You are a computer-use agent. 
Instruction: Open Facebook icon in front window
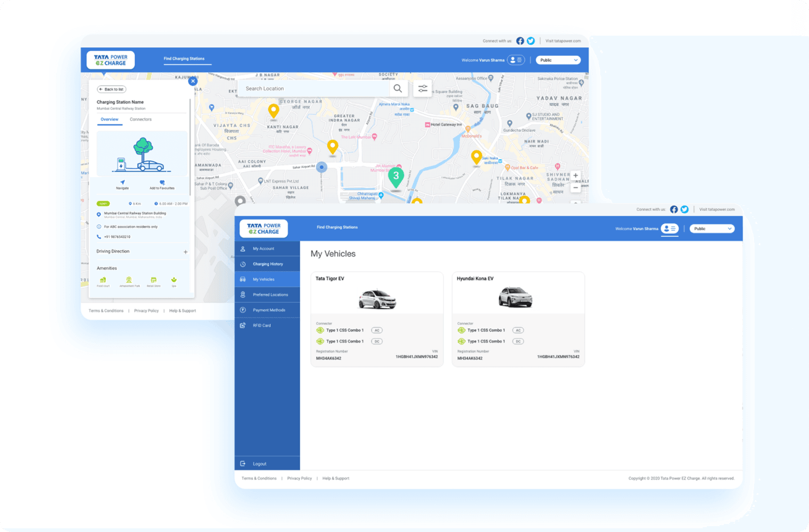(674, 210)
